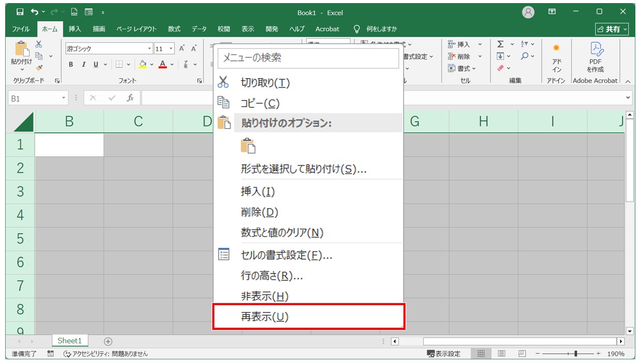This screenshot has height=364, width=639.
Task: Click the Clear eraser icon
Action: pos(500,68)
